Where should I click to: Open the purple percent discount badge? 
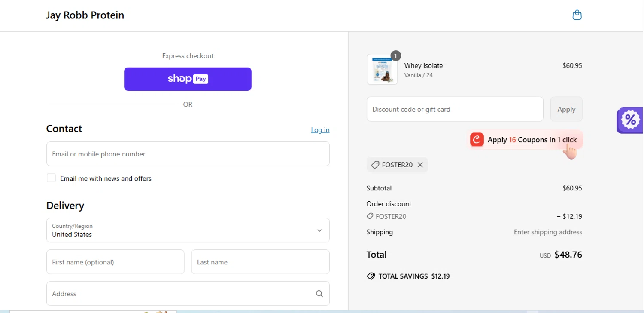(630, 120)
